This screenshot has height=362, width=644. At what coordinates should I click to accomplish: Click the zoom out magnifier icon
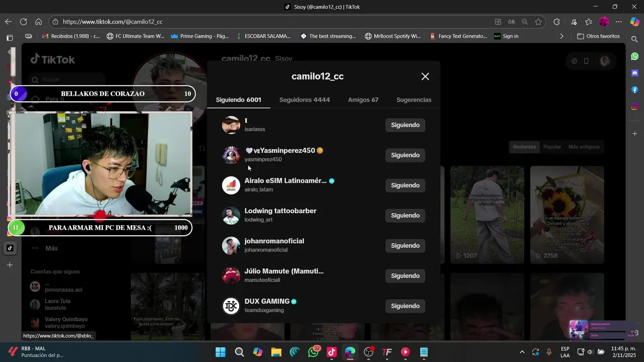pos(525,22)
